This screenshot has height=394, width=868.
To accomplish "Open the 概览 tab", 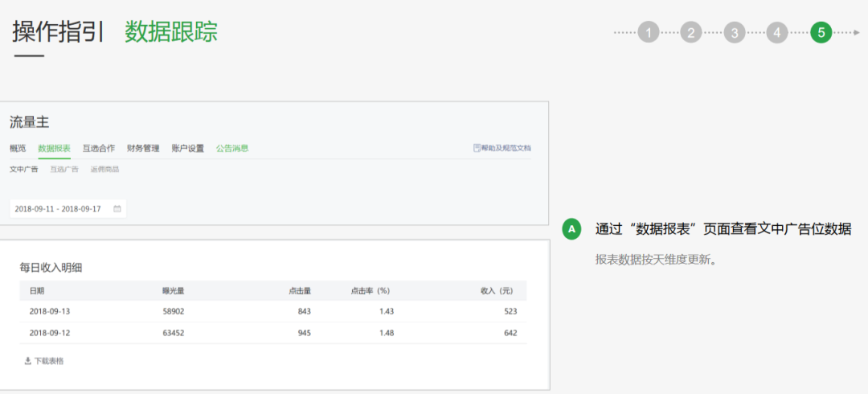I will click(18, 148).
